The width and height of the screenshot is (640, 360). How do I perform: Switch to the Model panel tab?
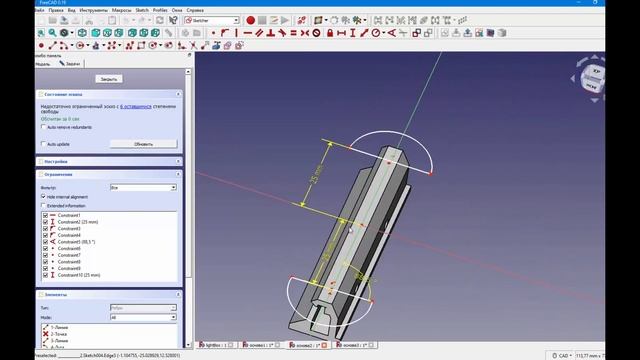coord(43,64)
